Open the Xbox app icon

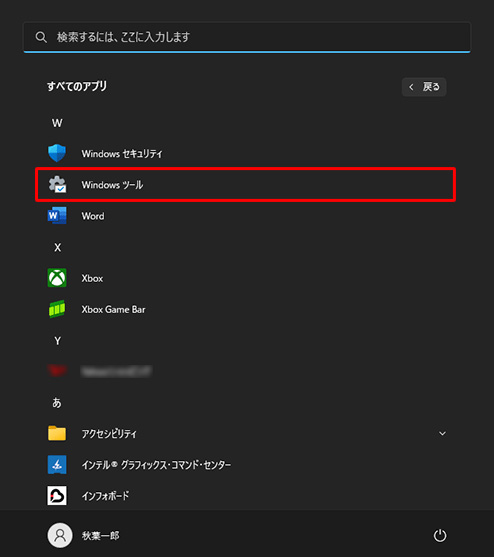pyautogui.click(x=57, y=278)
